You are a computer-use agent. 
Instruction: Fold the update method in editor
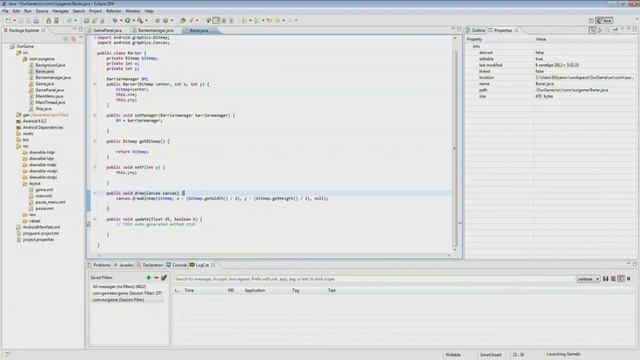coord(95,219)
